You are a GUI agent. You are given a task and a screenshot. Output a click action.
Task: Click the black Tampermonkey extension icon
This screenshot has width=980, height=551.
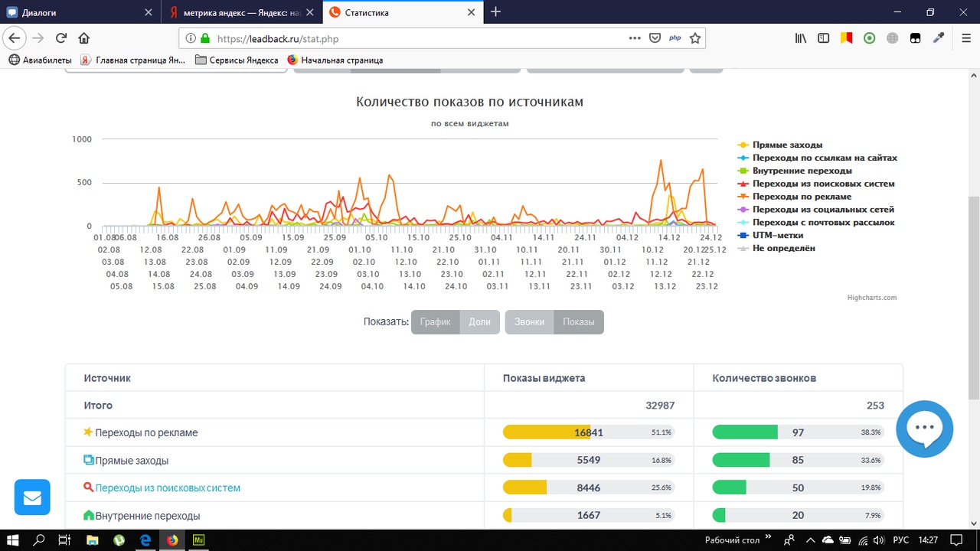[x=915, y=38]
